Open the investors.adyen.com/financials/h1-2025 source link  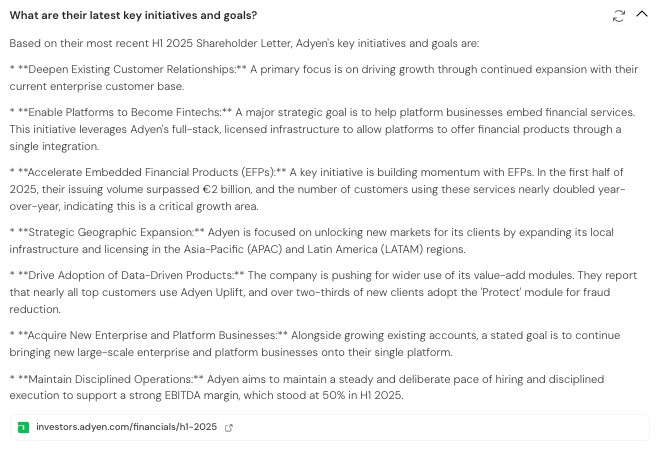[x=126, y=427]
